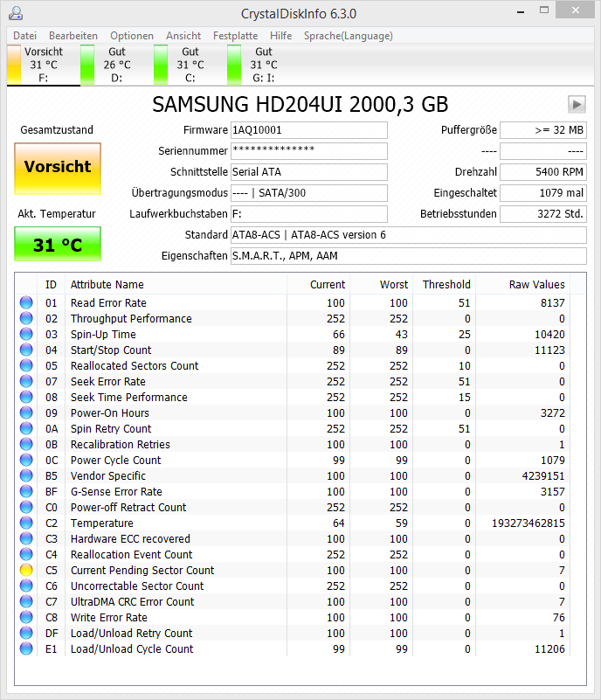Open the Festplatte menu

[x=235, y=36]
